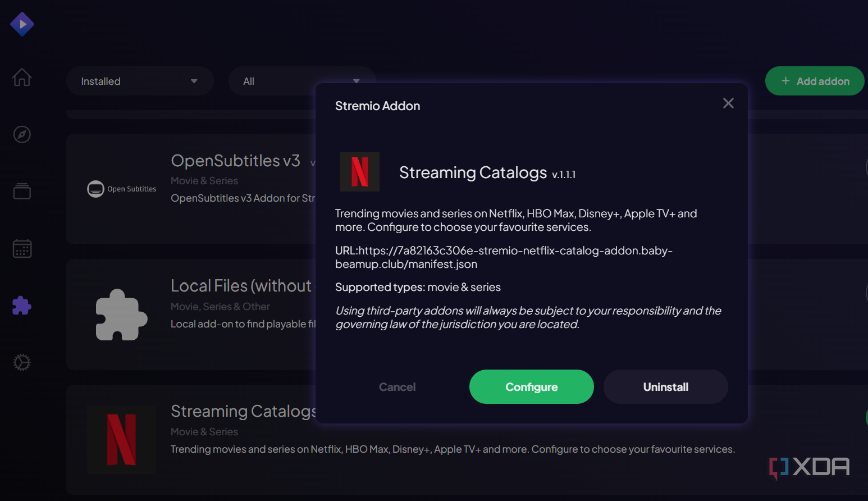Click the Cancel button
868x501 pixels.
[398, 387]
